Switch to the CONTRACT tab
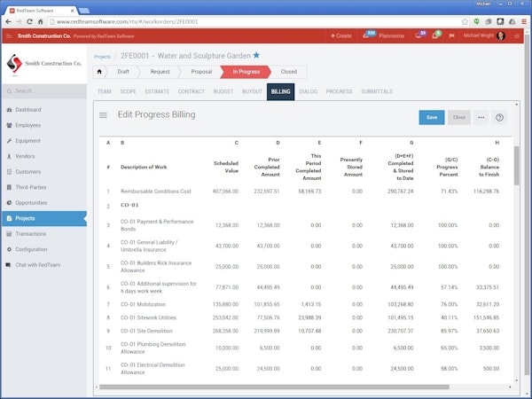Screen dimensions: 532x399 click(192, 91)
